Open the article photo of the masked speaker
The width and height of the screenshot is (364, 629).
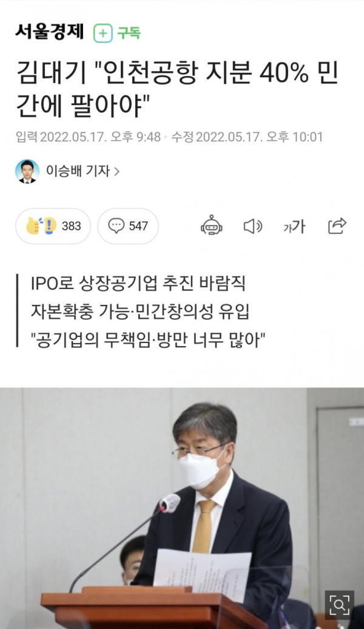182,508
